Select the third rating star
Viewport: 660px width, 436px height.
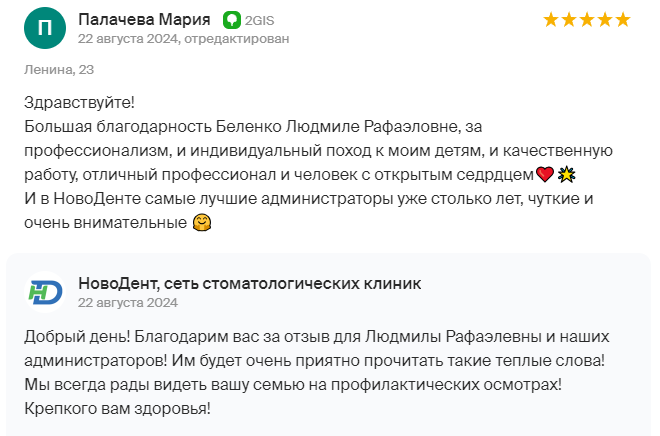(x=587, y=20)
